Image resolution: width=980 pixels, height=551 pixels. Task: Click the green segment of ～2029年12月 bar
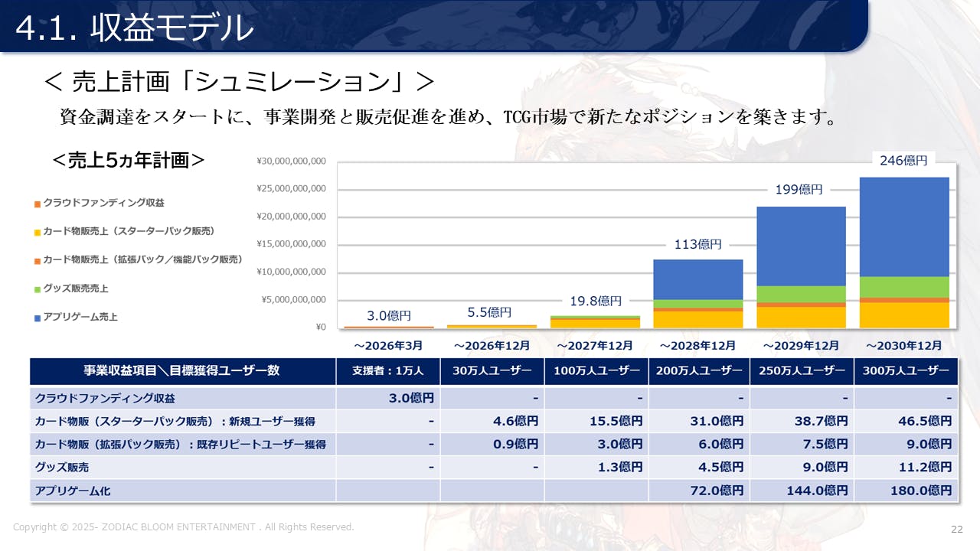click(x=801, y=294)
